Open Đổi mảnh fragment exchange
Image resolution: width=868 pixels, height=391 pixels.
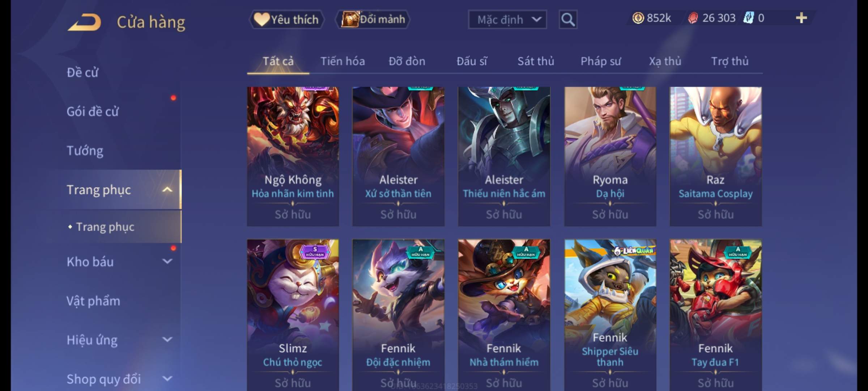pos(373,20)
